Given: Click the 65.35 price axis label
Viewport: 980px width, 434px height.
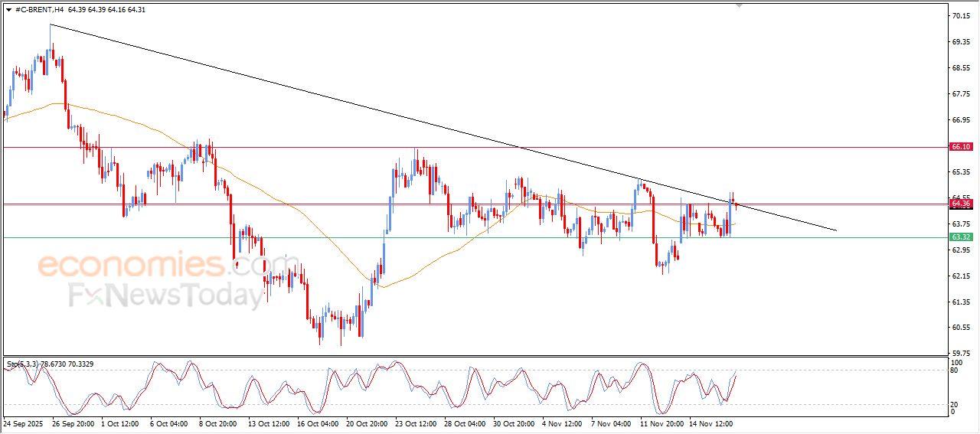Looking at the screenshot, I should pyautogui.click(x=960, y=171).
